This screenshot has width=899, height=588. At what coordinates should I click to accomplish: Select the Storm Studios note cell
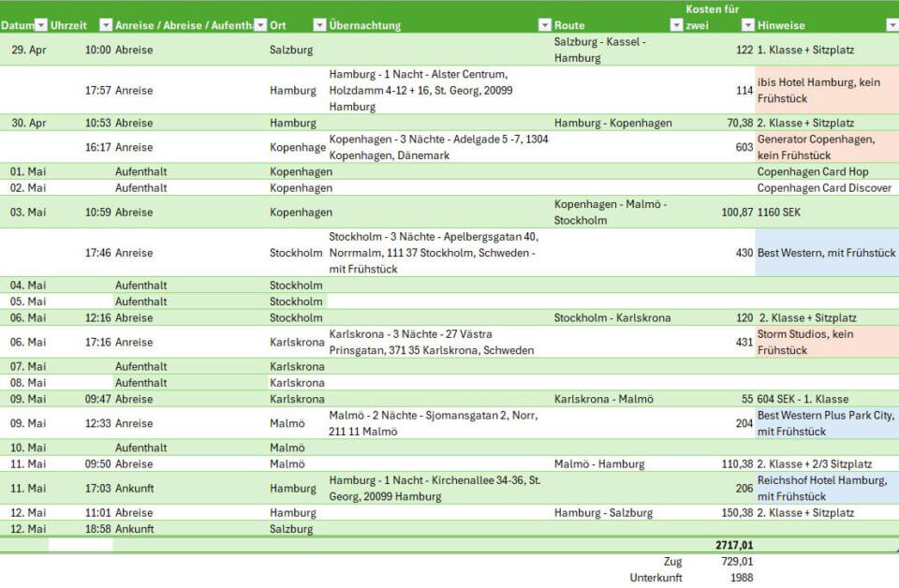click(827, 342)
